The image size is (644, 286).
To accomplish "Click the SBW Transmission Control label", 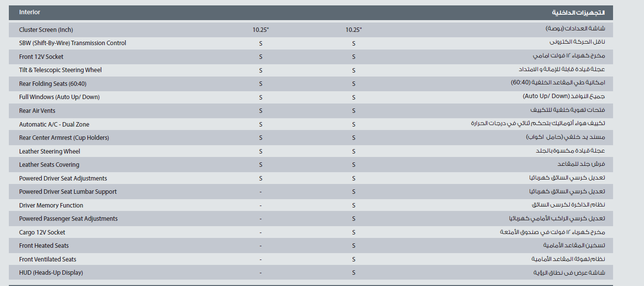I will pyautogui.click(x=73, y=43).
